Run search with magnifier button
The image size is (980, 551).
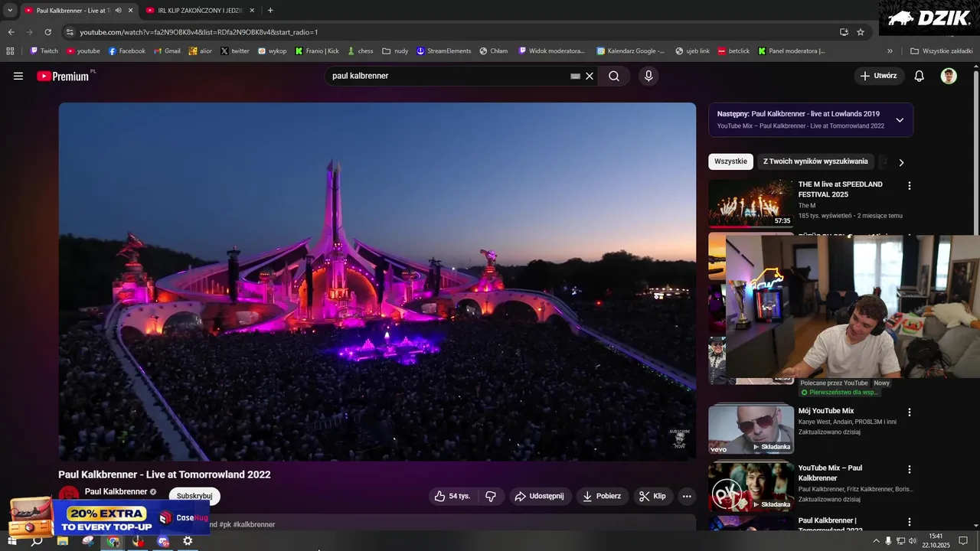(614, 76)
